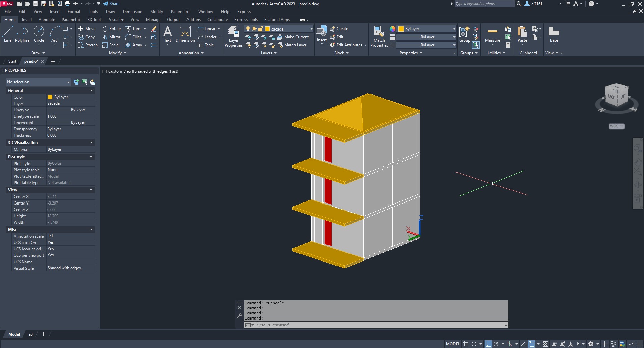Open the 'No selection' object dropdown
Screen dimensions: 644x348
[38, 82]
